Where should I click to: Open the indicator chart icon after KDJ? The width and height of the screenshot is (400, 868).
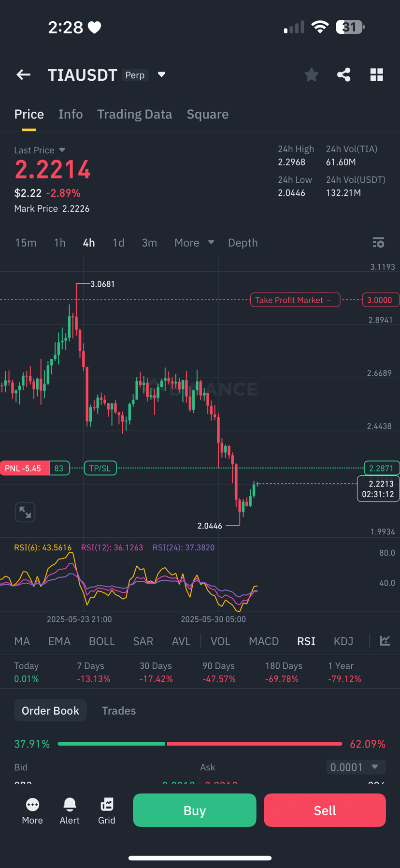[x=385, y=641]
